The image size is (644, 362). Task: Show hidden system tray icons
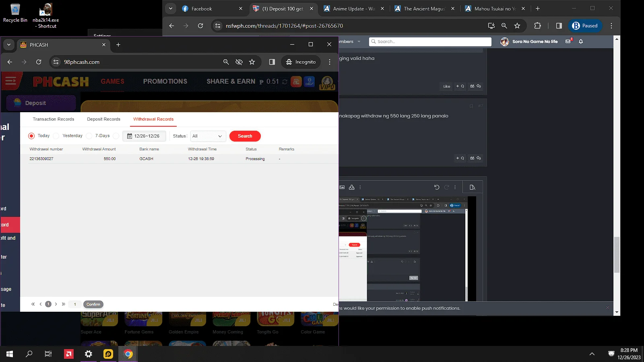[592, 354]
